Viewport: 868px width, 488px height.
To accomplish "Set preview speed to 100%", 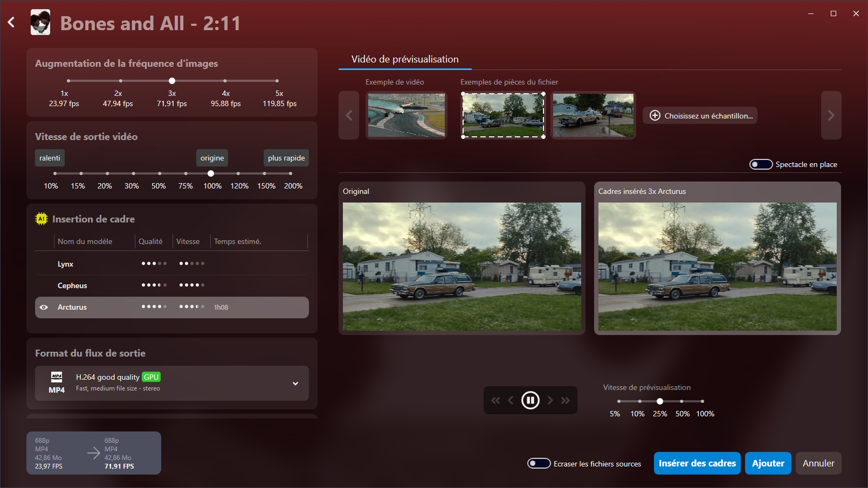I will (x=702, y=401).
